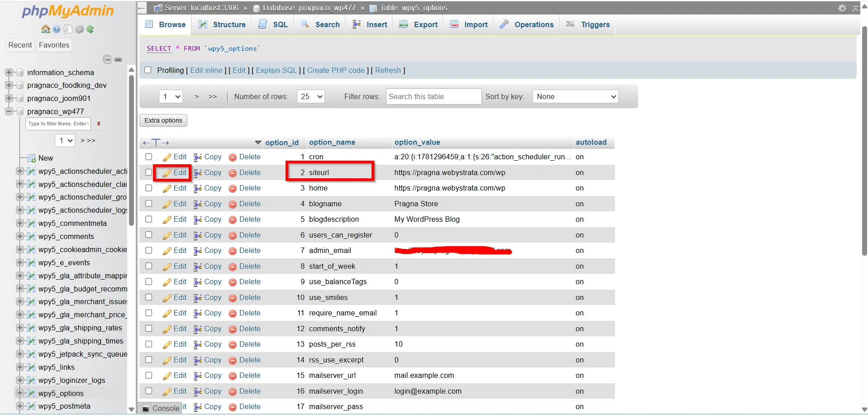This screenshot has height=415, width=868.
Task: Open column options dropdown arrow before option_id
Action: [x=258, y=143]
